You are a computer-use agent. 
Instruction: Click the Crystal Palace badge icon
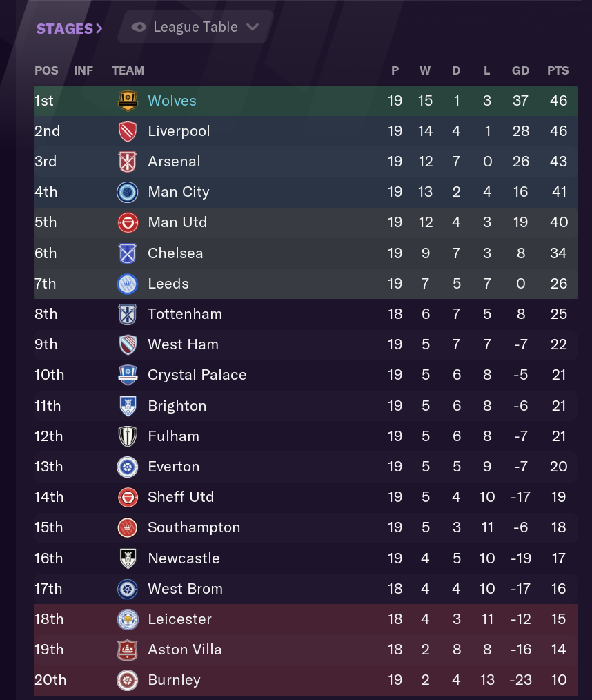click(x=128, y=375)
